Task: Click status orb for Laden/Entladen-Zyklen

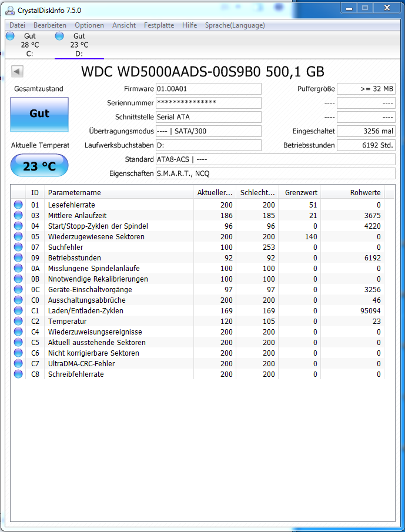Action: 18,310
